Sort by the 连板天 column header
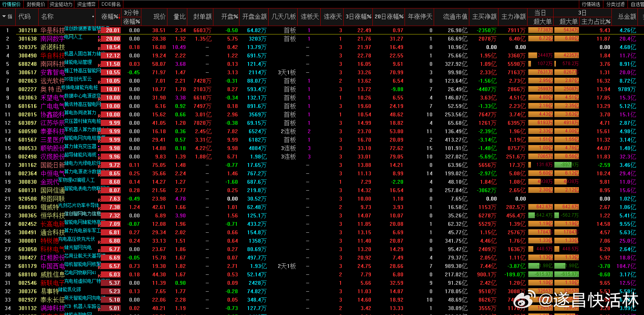 click(x=310, y=16)
